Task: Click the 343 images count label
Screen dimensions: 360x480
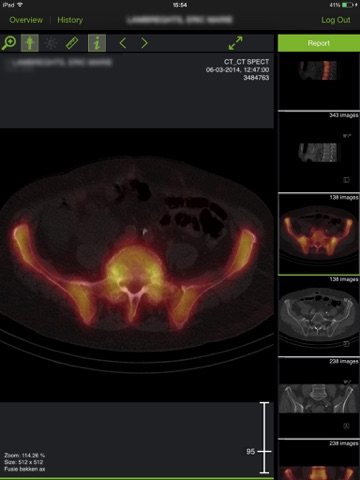Action: point(344,115)
